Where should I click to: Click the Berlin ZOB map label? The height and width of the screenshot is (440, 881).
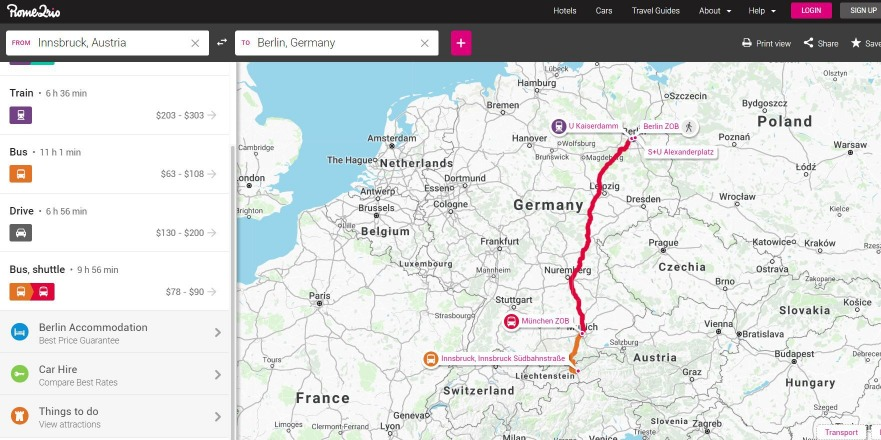tap(661, 126)
